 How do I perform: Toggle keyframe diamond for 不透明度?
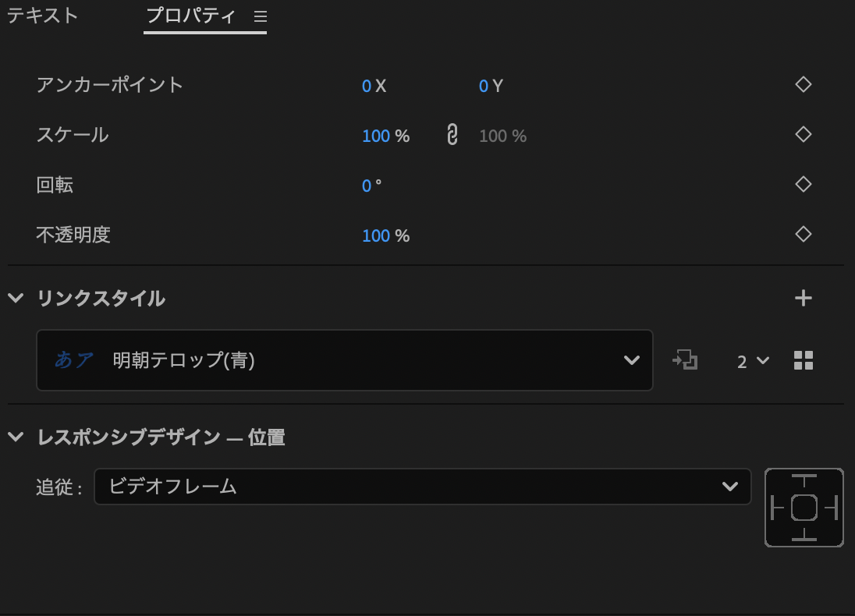click(804, 234)
